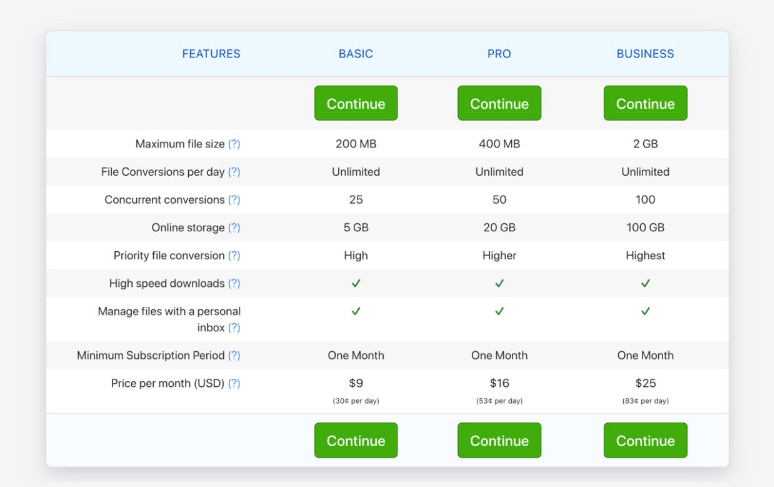Open (?) help for Minimum Subscription Period
The image size is (774, 487).
coord(234,356)
